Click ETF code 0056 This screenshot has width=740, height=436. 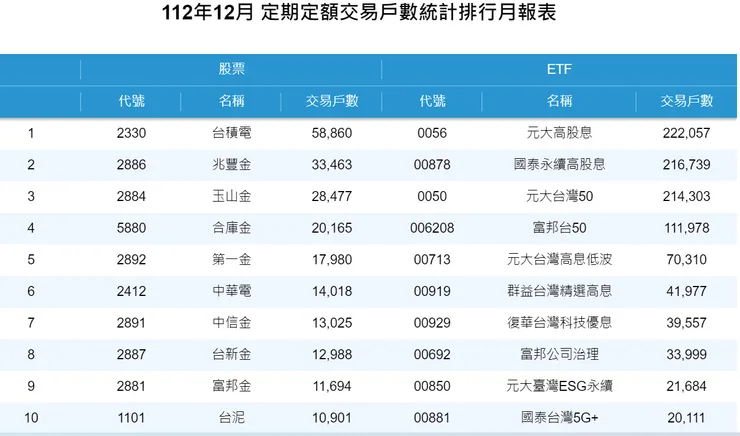click(432, 133)
